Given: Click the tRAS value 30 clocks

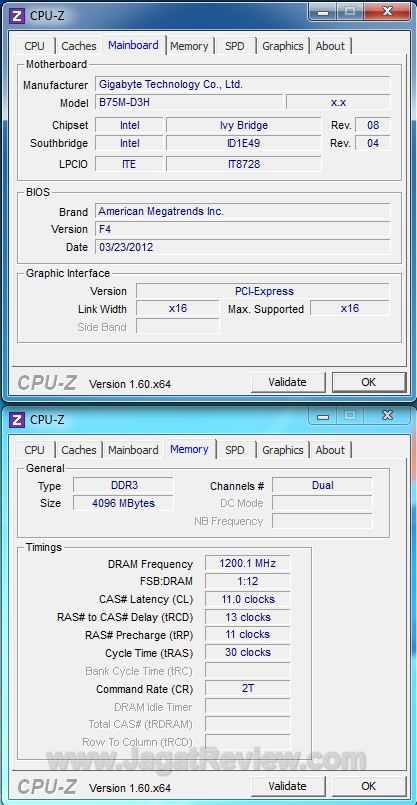Looking at the screenshot, I should 248,653.
